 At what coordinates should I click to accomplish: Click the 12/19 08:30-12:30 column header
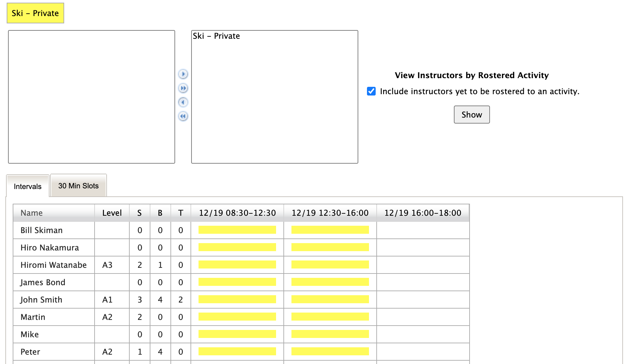coord(237,213)
